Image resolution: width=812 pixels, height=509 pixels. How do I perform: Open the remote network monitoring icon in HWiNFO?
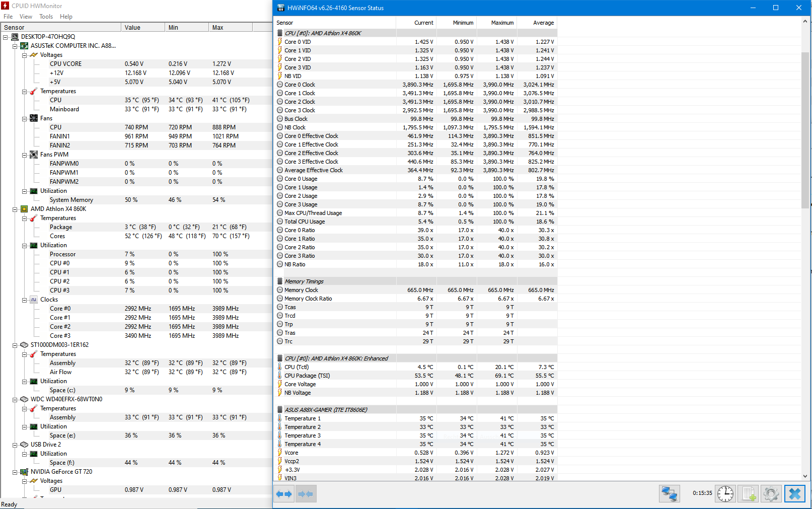pyautogui.click(x=670, y=494)
